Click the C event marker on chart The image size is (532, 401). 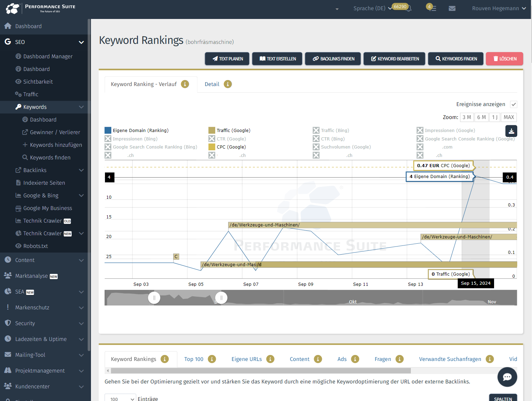pyautogui.click(x=176, y=257)
